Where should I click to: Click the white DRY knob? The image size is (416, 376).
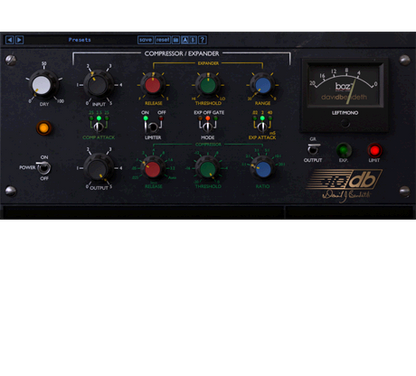click(x=42, y=85)
